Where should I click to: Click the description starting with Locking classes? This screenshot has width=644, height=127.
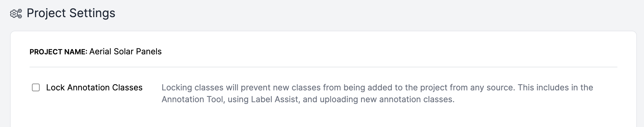point(377,93)
